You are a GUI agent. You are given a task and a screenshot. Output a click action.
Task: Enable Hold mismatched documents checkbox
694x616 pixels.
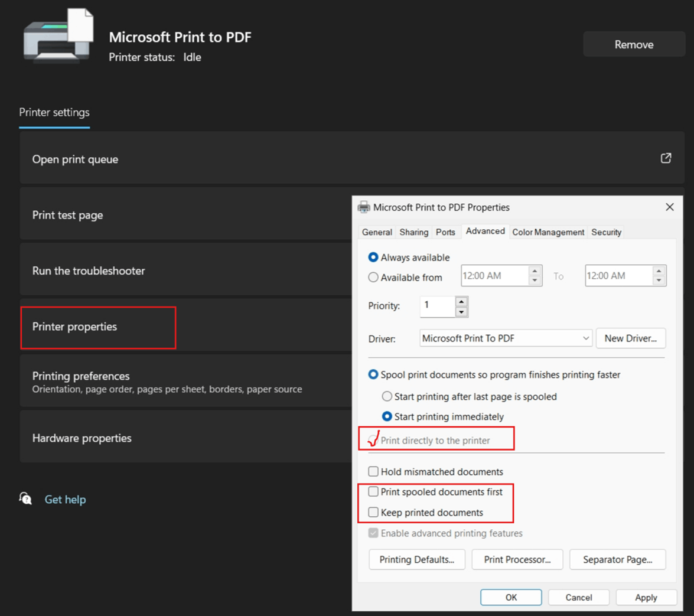(x=373, y=471)
